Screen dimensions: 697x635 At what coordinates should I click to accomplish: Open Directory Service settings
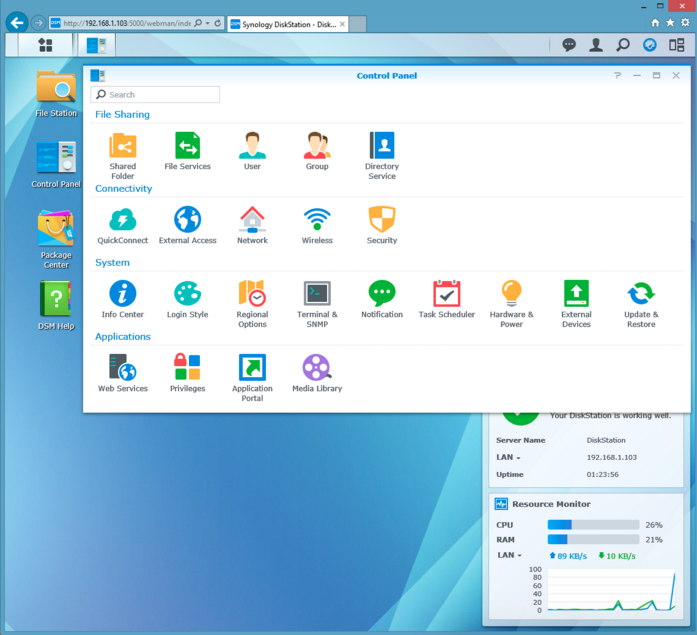tap(382, 156)
